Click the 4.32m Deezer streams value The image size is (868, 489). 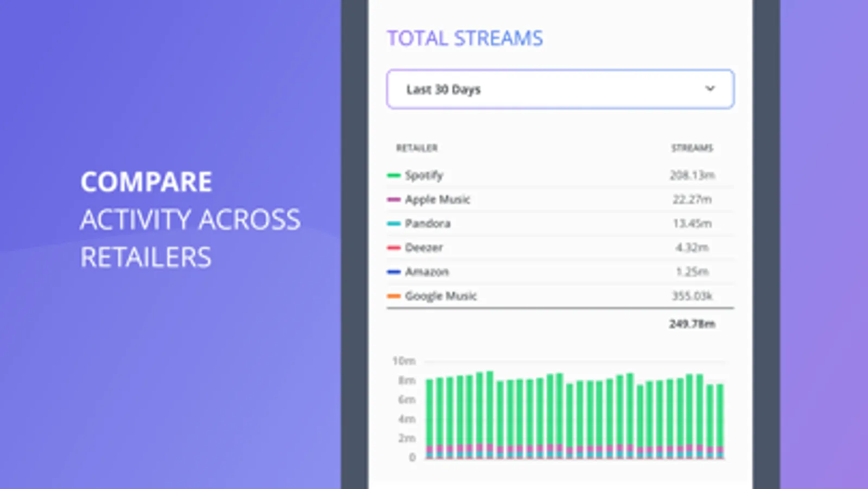point(692,248)
